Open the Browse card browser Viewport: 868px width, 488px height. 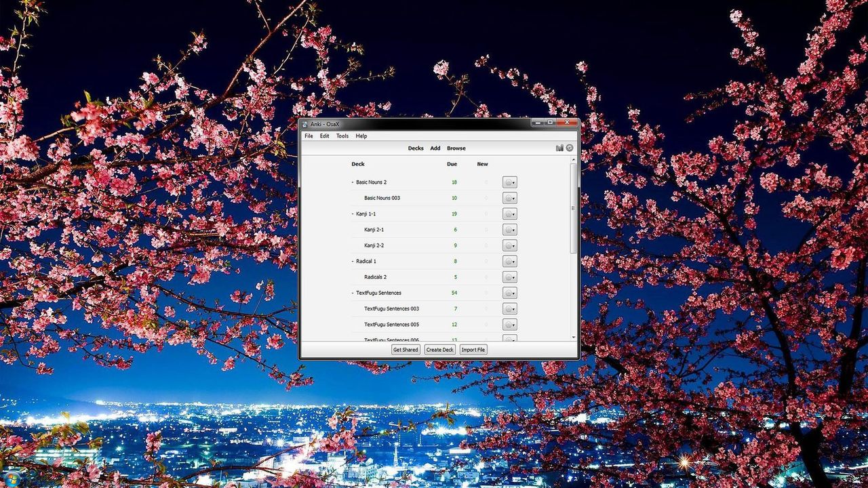pos(456,148)
